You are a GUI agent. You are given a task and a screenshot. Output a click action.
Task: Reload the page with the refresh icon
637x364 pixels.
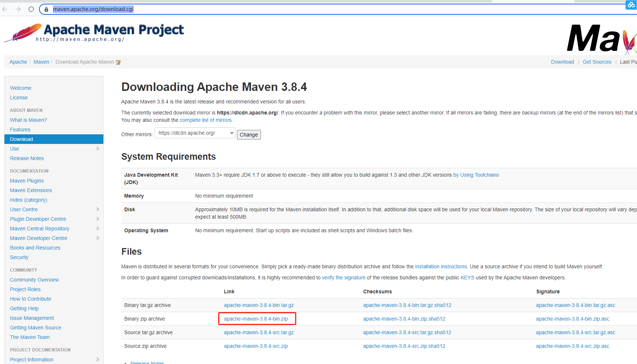click(31, 9)
